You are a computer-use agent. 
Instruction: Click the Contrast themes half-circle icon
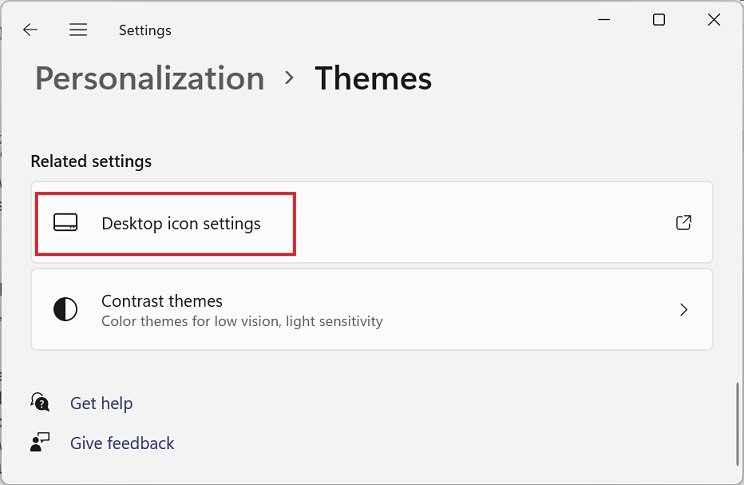pos(65,310)
